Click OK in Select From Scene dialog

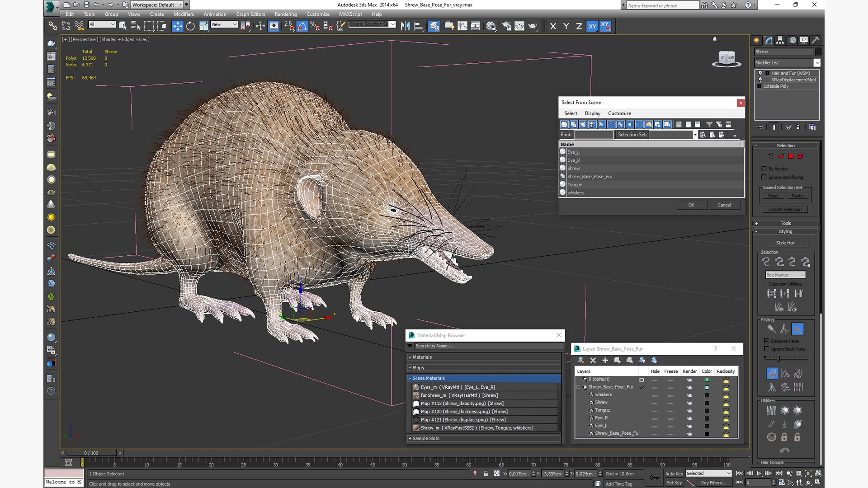point(691,205)
